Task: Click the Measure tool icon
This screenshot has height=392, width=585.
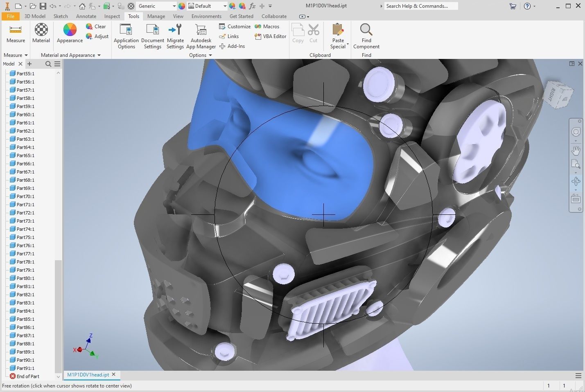Action: pos(16,30)
